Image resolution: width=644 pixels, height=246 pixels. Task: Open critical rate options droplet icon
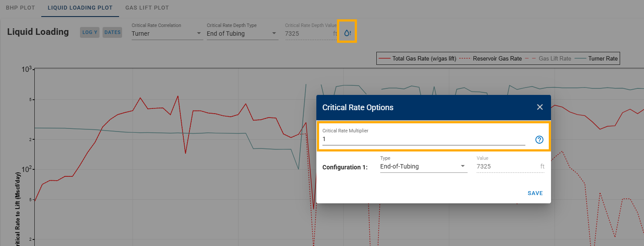[x=347, y=33]
